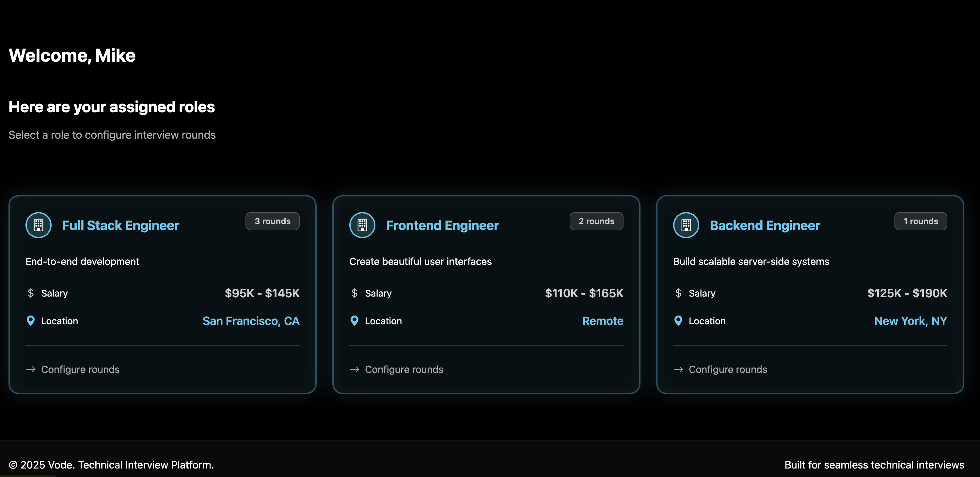Select the Backend Engineer role title
980x477 pixels.
[765, 225]
